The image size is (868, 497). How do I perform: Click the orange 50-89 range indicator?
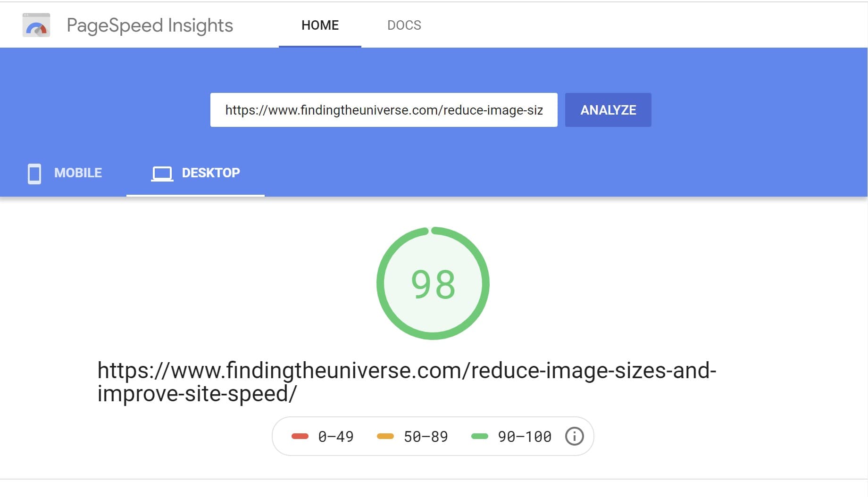click(385, 436)
